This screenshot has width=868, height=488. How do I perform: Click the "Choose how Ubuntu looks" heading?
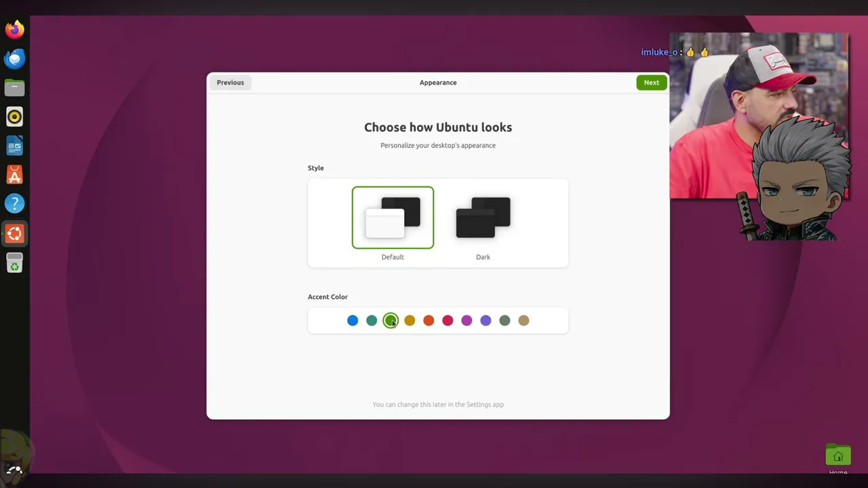pyautogui.click(x=438, y=127)
